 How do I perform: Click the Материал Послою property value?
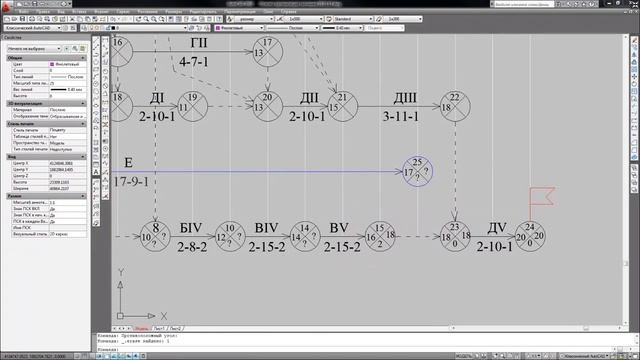pos(68,110)
